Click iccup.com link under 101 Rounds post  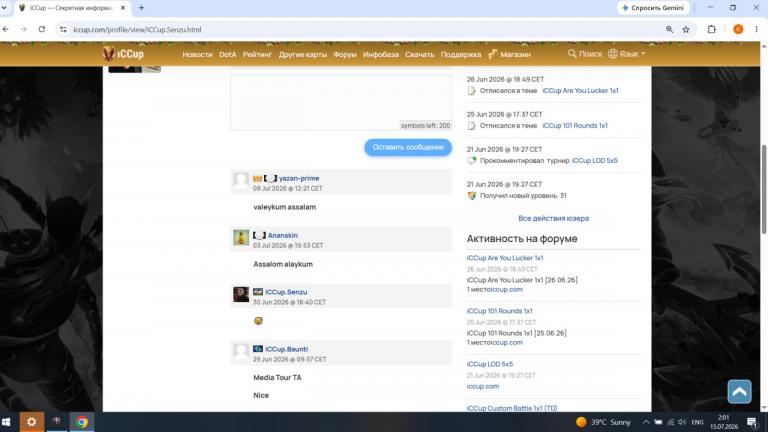[507, 343]
